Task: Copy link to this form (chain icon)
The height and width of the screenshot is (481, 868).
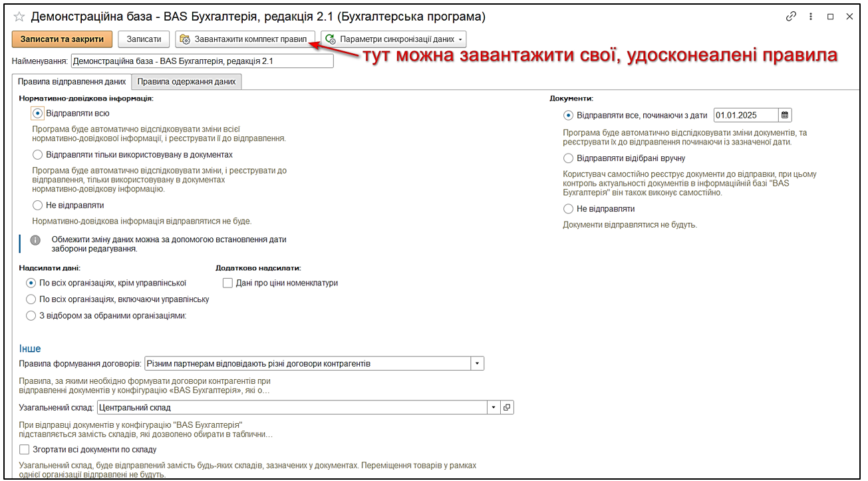Action: (x=792, y=17)
